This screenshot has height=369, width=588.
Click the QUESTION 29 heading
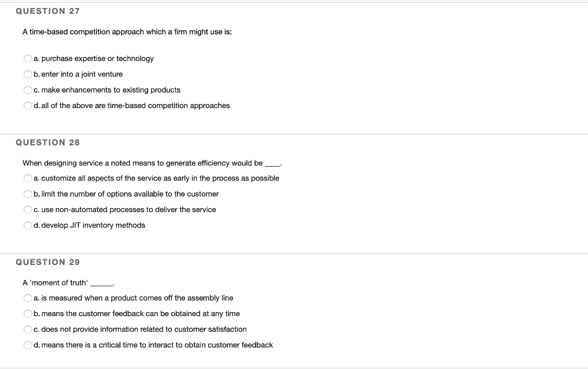coord(47,262)
